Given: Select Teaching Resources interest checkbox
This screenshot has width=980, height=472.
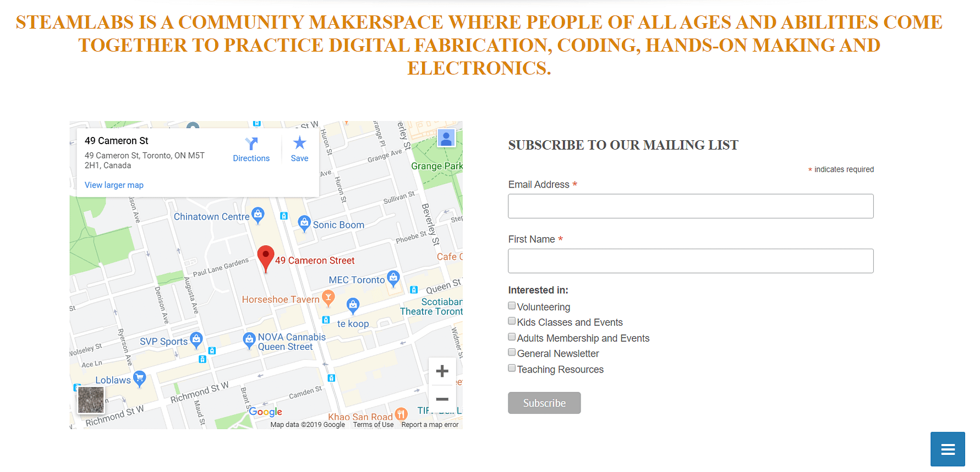Looking at the screenshot, I should pos(512,369).
